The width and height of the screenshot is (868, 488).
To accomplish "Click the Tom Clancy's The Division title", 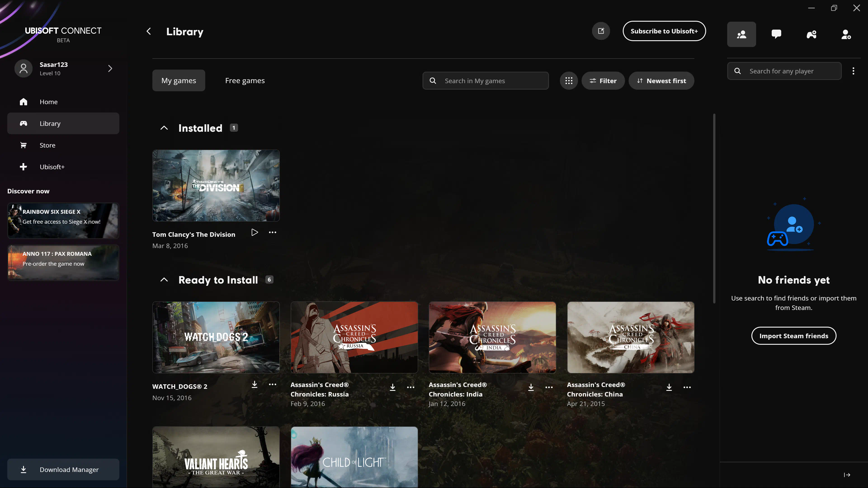I will pos(194,235).
